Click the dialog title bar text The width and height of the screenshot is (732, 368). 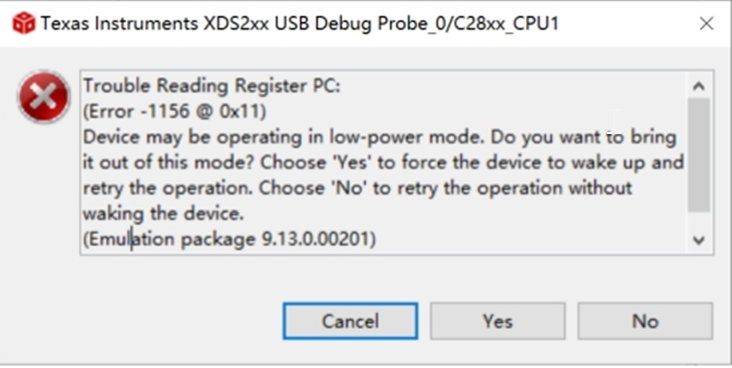pos(300,23)
